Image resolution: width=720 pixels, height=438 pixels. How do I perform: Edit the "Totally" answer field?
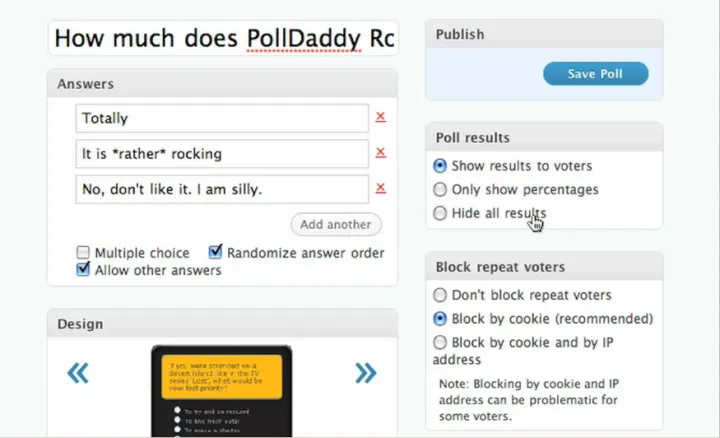tap(220, 118)
